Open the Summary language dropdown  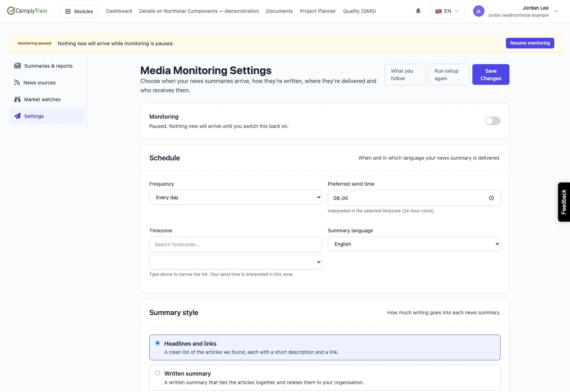click(x=414, y=244)
